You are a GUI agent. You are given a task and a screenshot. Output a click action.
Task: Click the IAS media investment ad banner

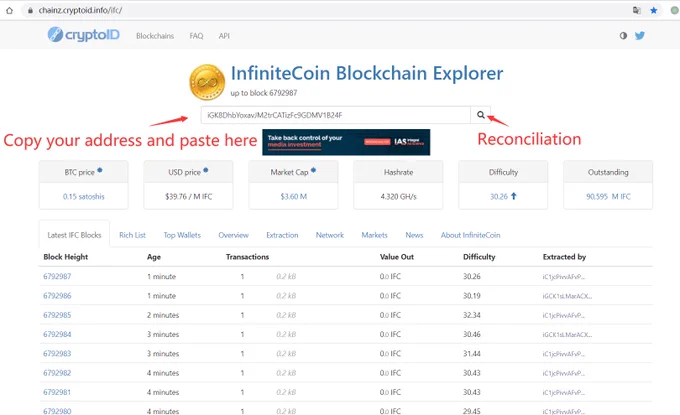coord(346,142)
